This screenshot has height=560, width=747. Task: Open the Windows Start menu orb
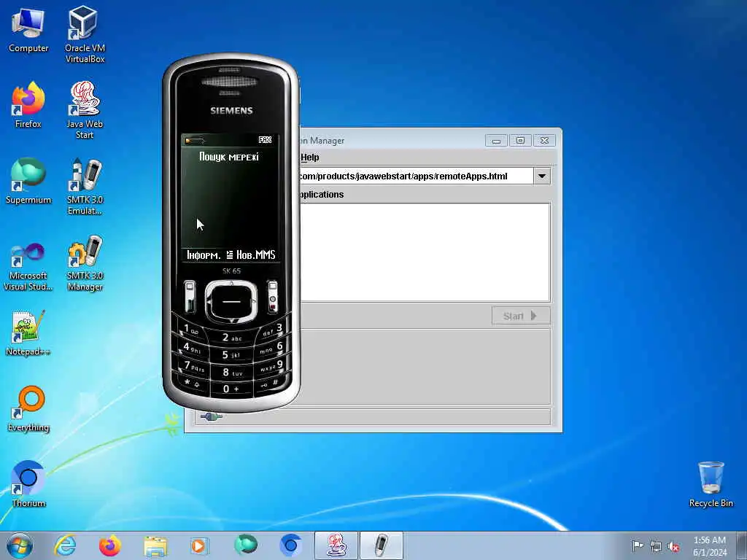pos(20,545)
